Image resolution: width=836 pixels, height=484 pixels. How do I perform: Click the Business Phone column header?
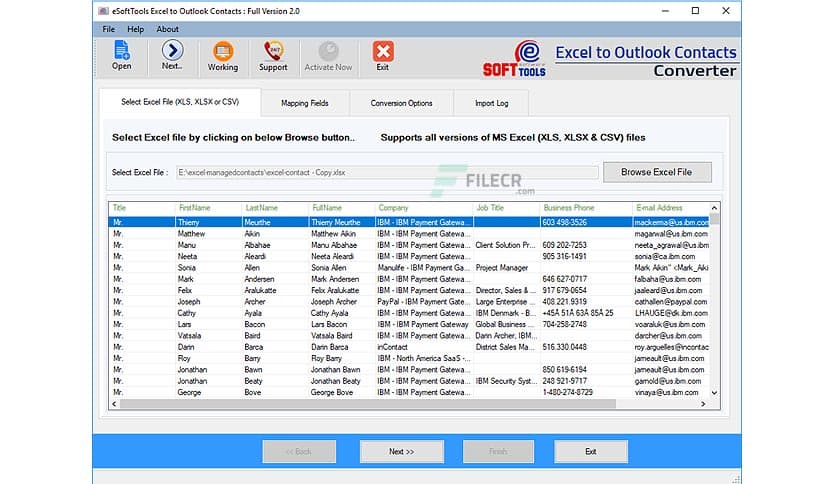point(585,208)
